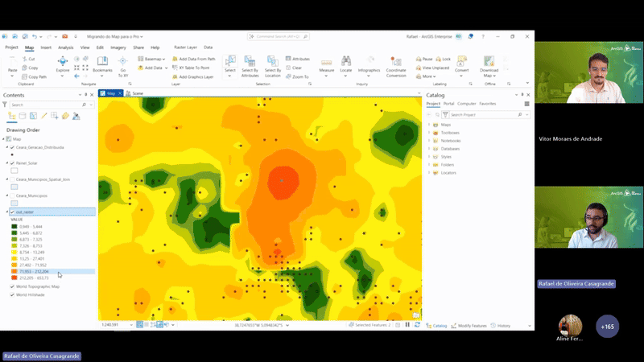Image resolution: width=644 pixels, height=362 pixels.
Task: Open the Insert ribbon tab
Action: click(x=46, y=47)
